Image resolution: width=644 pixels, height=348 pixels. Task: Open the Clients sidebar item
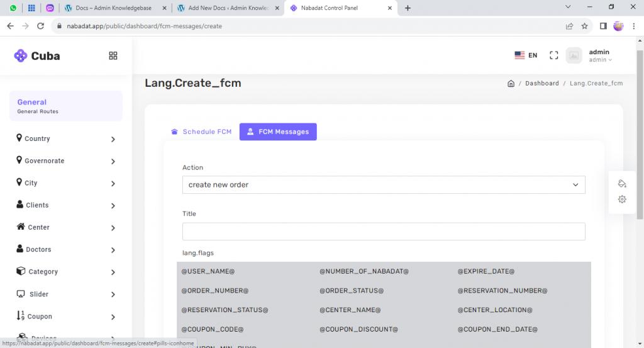(66, 205)
